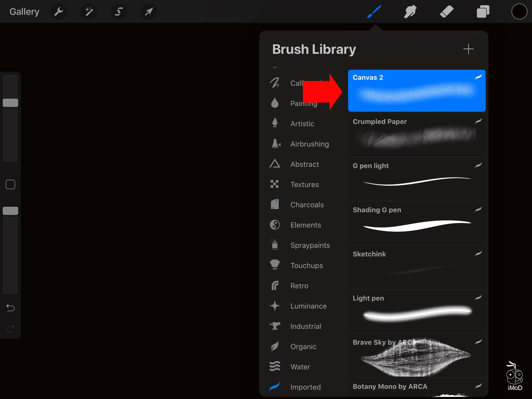Select the Eraser tool
The image size is (532, 399).
click(446, 11)
